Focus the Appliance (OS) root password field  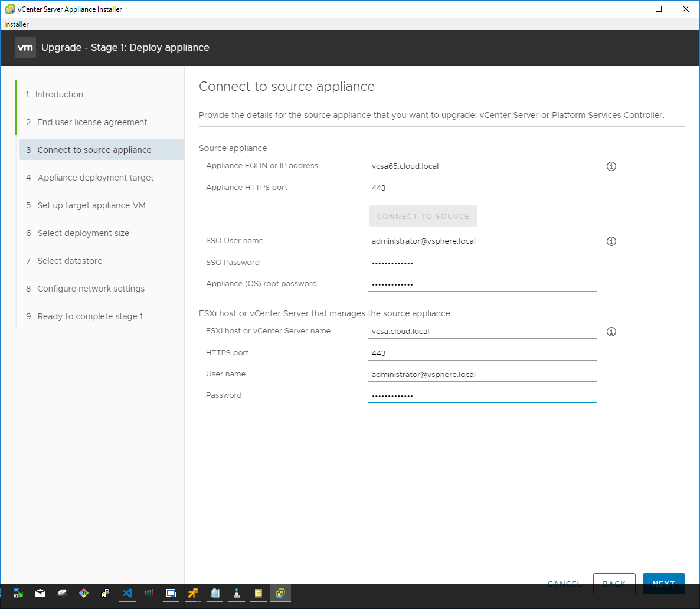coord(483,284)
